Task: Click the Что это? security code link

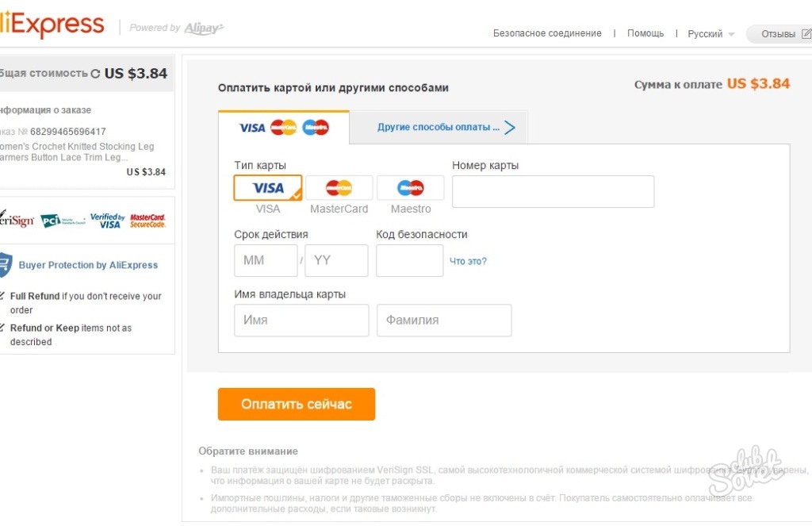Action: click(x=468, y=261)
